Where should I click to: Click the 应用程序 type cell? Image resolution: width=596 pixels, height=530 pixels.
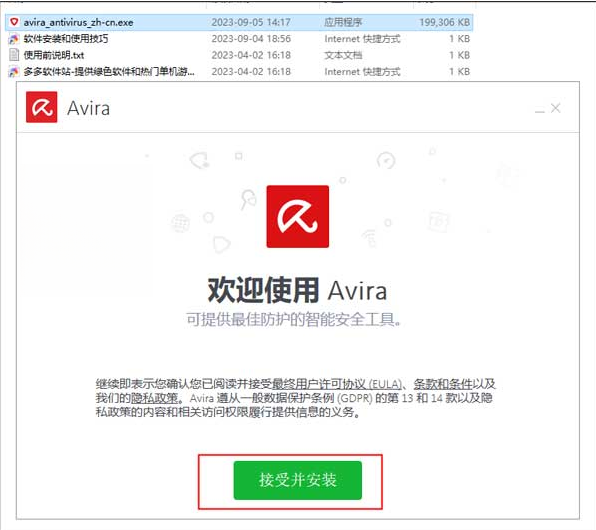(x=343, y=22)
